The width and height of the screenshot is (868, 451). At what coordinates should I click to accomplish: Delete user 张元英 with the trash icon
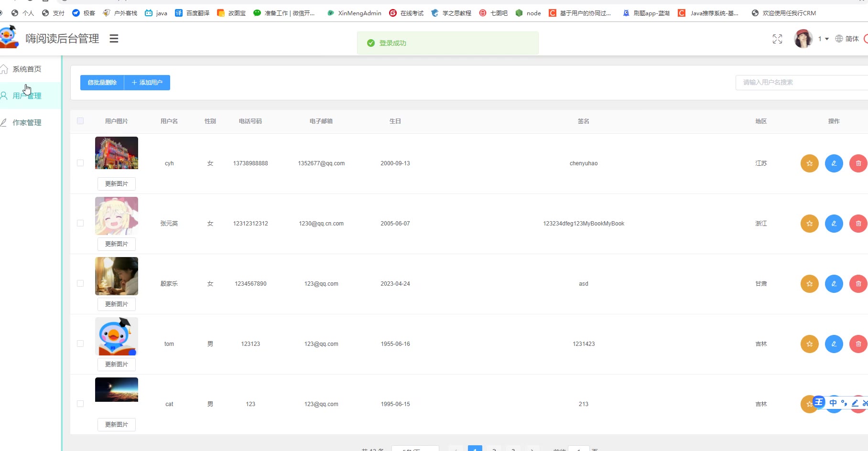pos(858,224)
